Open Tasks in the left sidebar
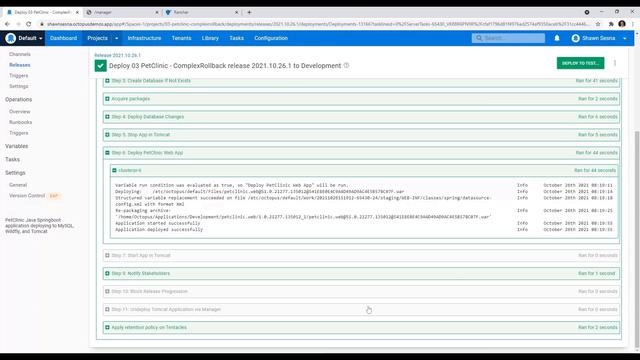 point(12,160)
